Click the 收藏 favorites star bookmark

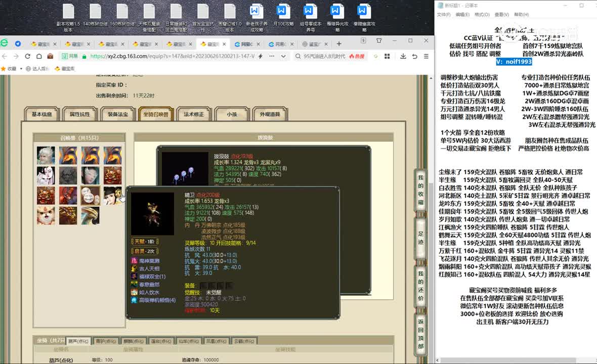9,69
